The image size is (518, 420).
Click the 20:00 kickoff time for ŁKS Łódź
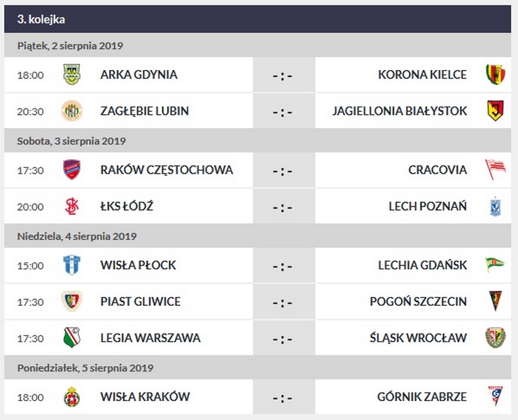pos(30,206)
